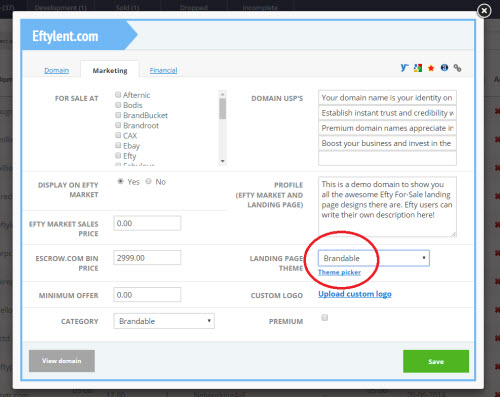Click the gray chain link icon

point(457,68)
